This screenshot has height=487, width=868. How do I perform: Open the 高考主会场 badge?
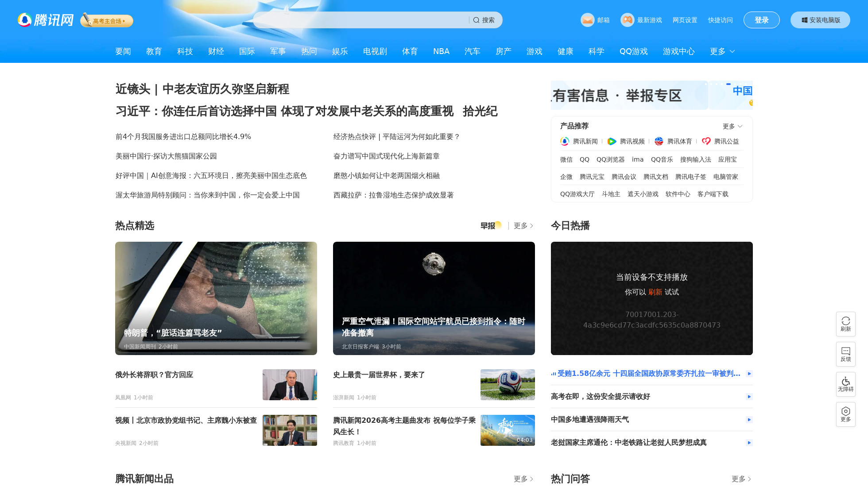coord(107,20)
